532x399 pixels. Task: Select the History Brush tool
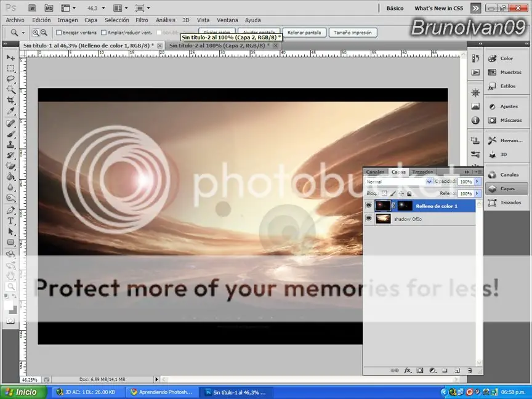tap(10, 155)
